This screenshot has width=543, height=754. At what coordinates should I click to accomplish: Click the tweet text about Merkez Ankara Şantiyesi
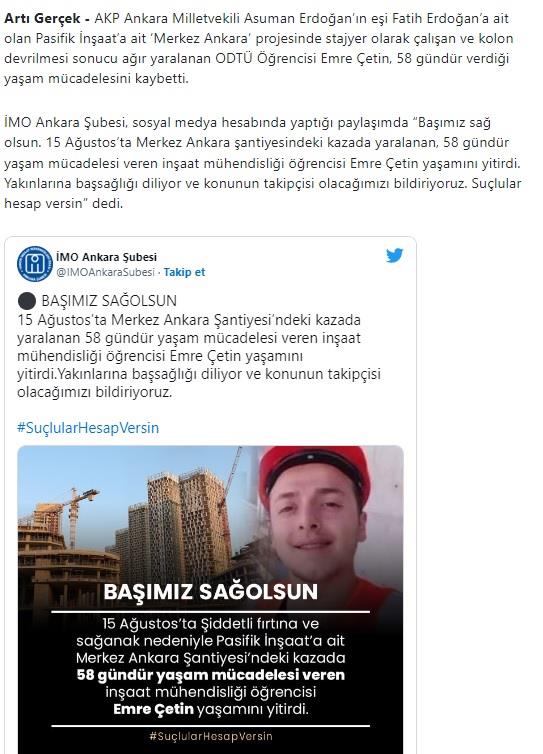pyautogui.click(x=199, y=356)
